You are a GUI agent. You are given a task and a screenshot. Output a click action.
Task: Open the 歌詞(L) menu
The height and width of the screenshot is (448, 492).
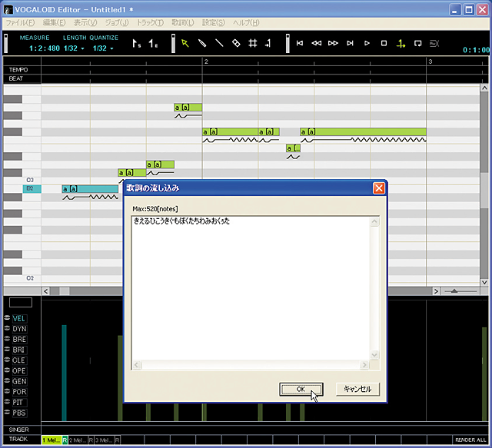[183, 22]
